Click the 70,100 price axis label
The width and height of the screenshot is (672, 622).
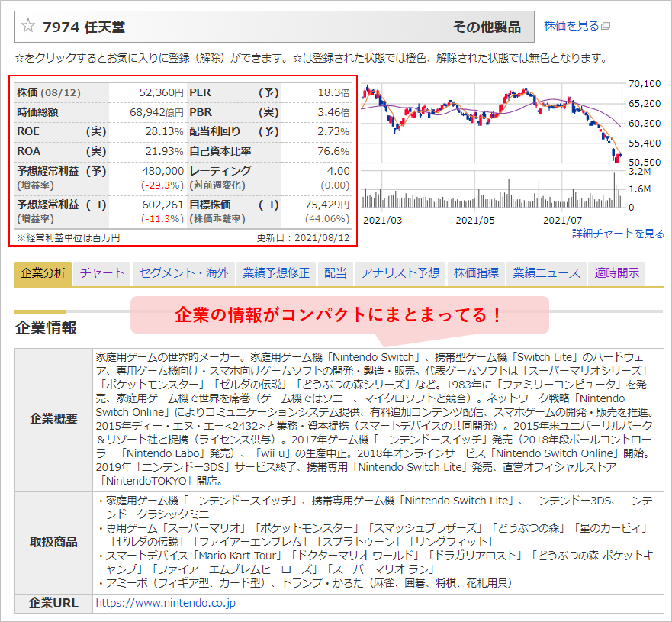click(x=645, y=84)
